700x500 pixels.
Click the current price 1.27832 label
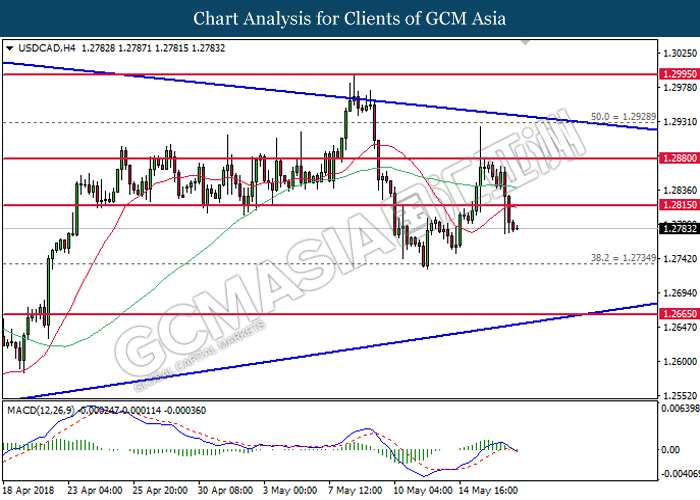(679, 229)
